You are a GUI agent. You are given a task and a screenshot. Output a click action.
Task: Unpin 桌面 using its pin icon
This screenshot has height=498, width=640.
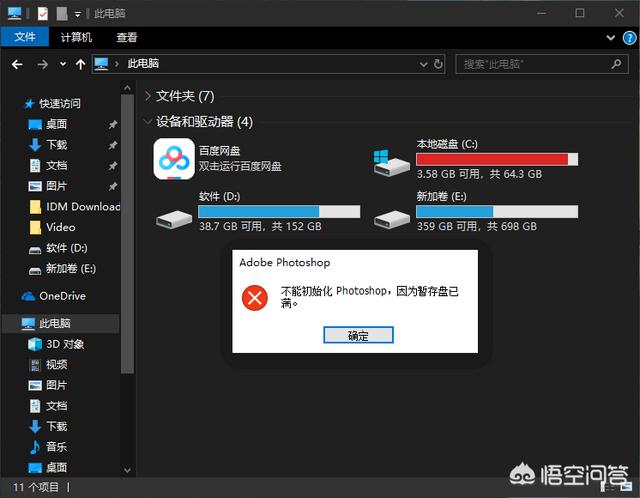113,124
